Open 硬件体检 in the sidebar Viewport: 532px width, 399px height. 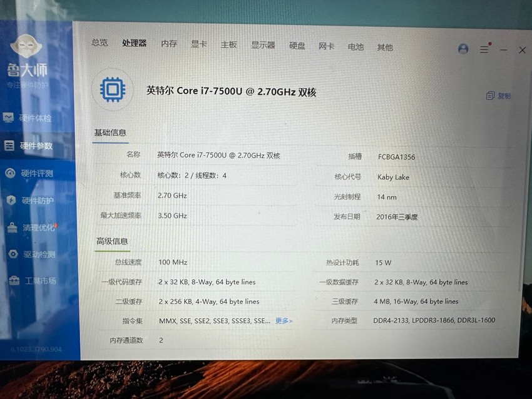tap(28, 118)
